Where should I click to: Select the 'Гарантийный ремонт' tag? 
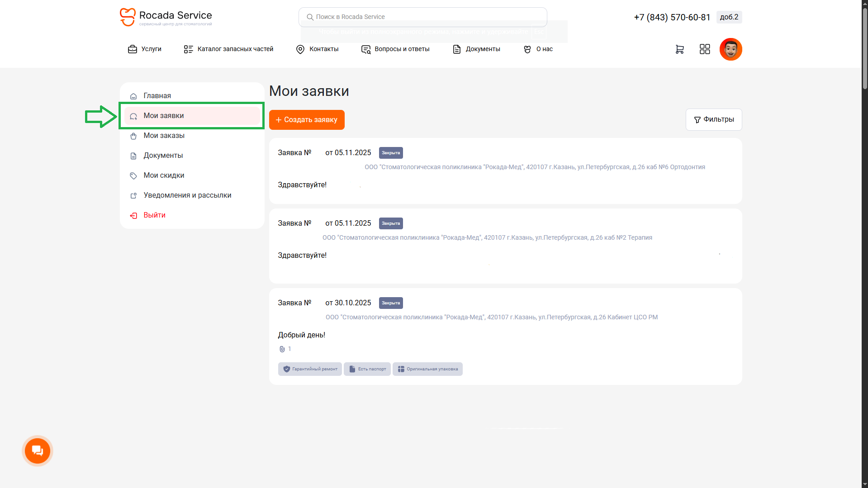[x=310, y=369]
